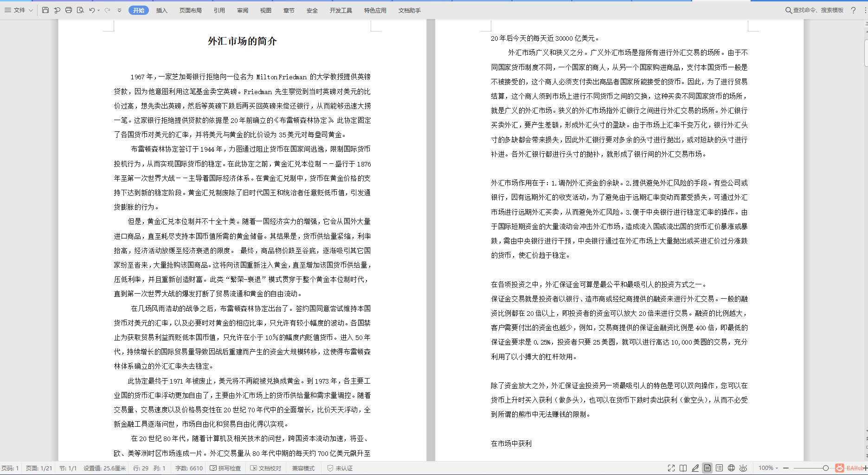The height and width of the screenshot is (475, 868).
Task: Click 设置值: 25.6厘米 in status bar
Action: [x=104, y=468]
